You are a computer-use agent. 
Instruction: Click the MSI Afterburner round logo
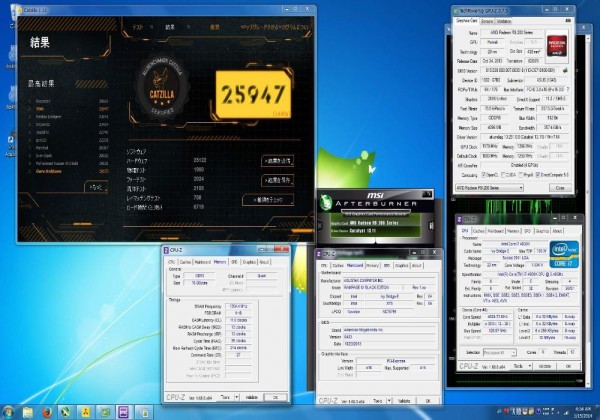[x=326, y=202]
